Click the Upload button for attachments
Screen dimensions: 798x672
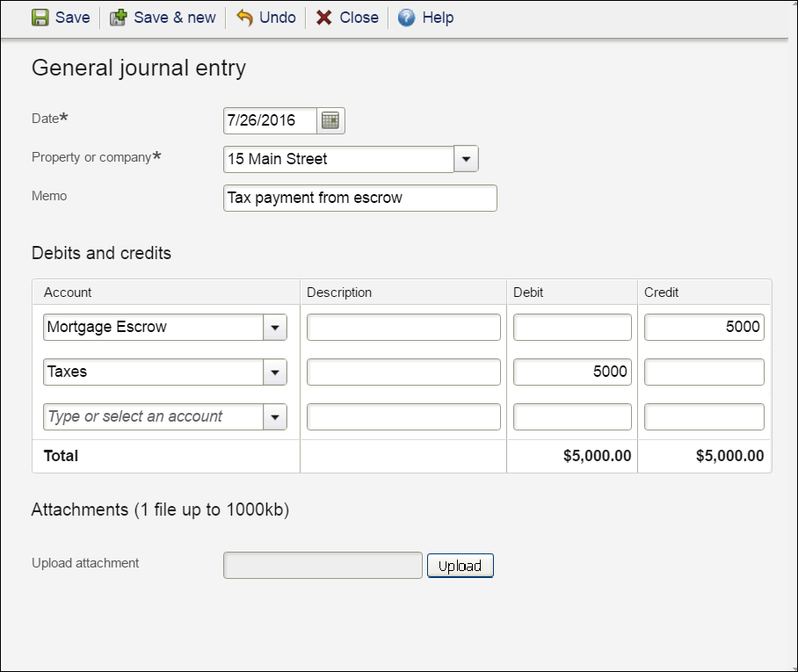[460, 566]
